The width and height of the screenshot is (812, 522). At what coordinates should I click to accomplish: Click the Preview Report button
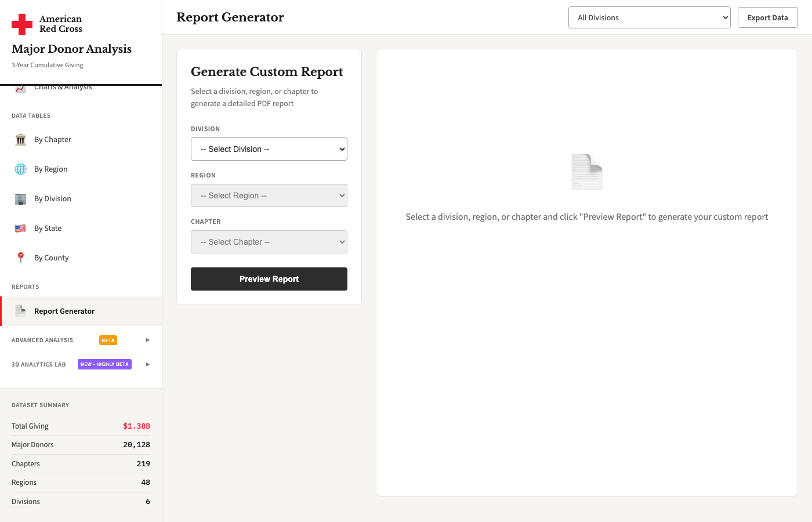click(x=269, y=279)
